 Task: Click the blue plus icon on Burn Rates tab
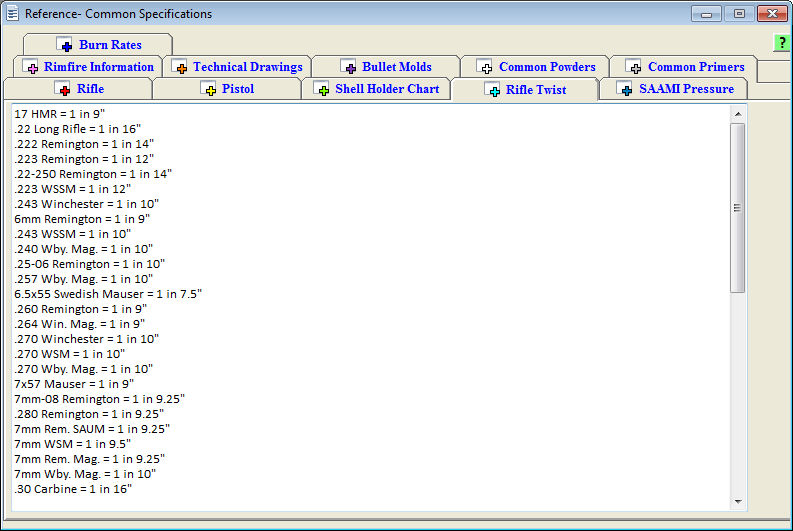point(64,45)
